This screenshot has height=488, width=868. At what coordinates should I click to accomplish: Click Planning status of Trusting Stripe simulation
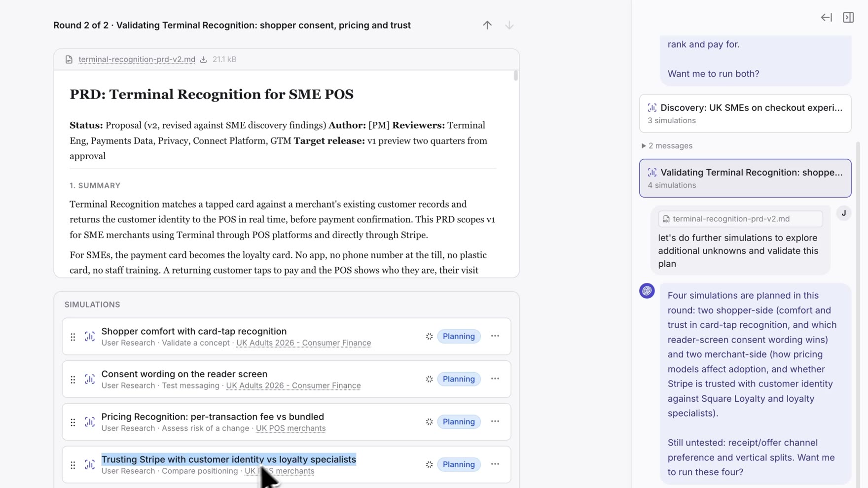point(459,464)
